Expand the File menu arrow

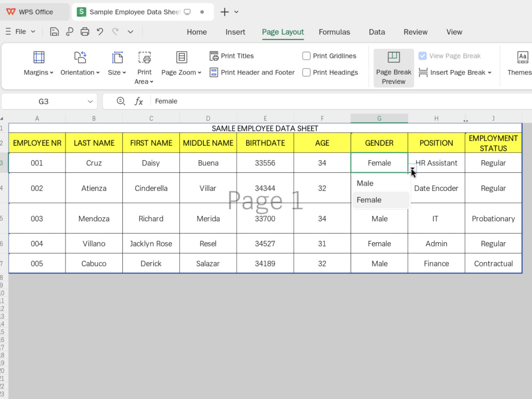pyautogui.click(x=33, y=31)
